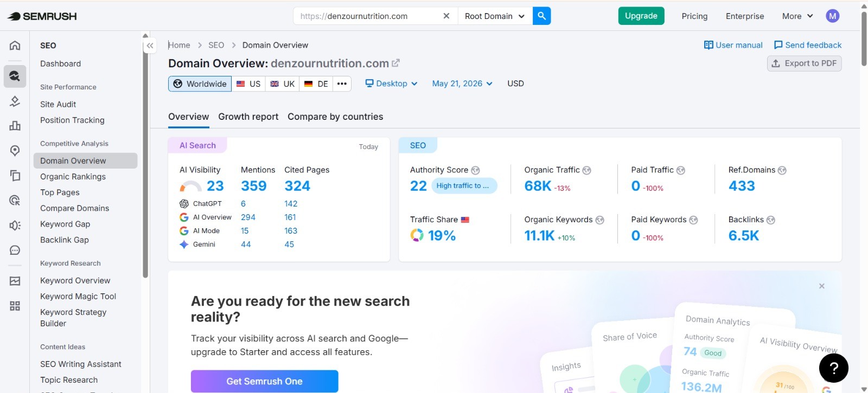Open external link icon beside denzournutrition.com
Screen dimensions: 868x393
coord(395,63)
